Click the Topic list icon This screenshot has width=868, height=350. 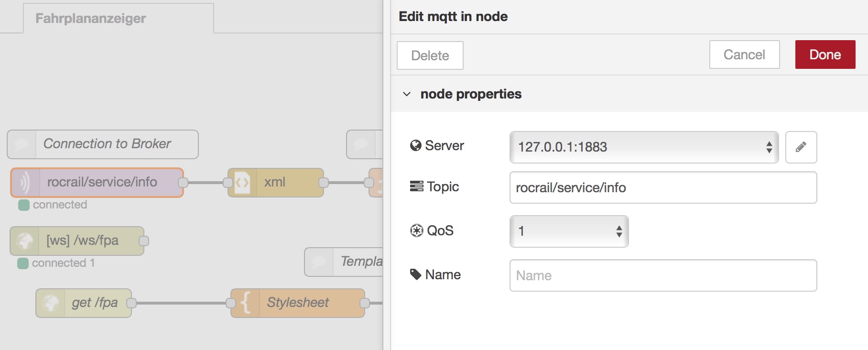(416, 186)
